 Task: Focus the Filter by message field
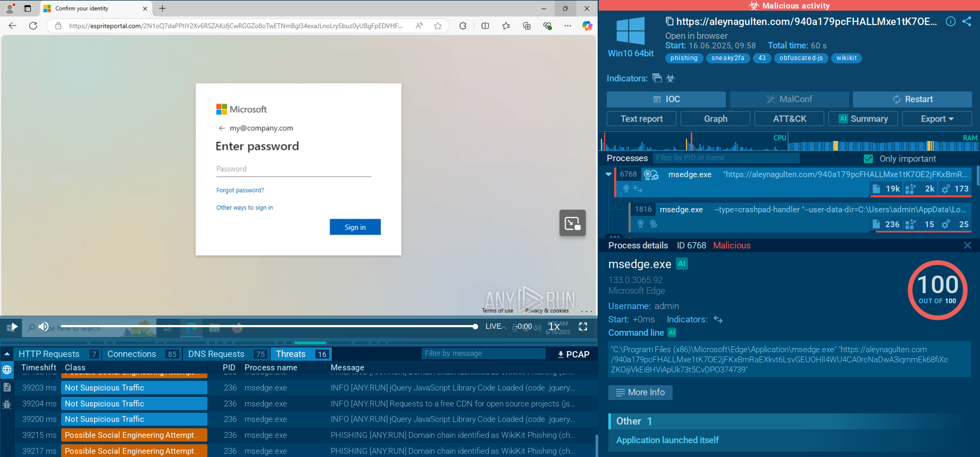coord(484,354)
